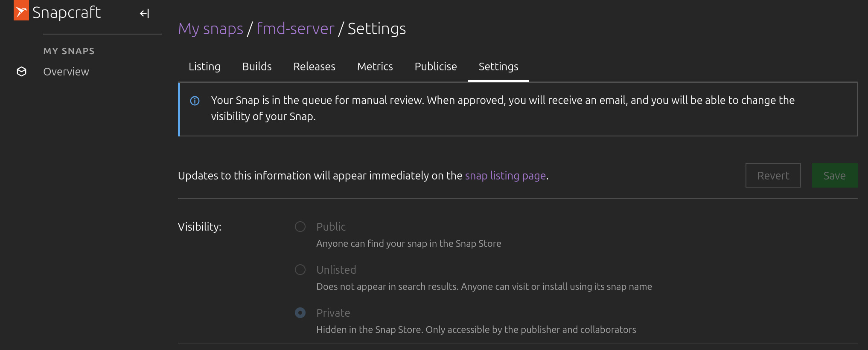
Task: Click the green Save button
Action: pos(834,176)
